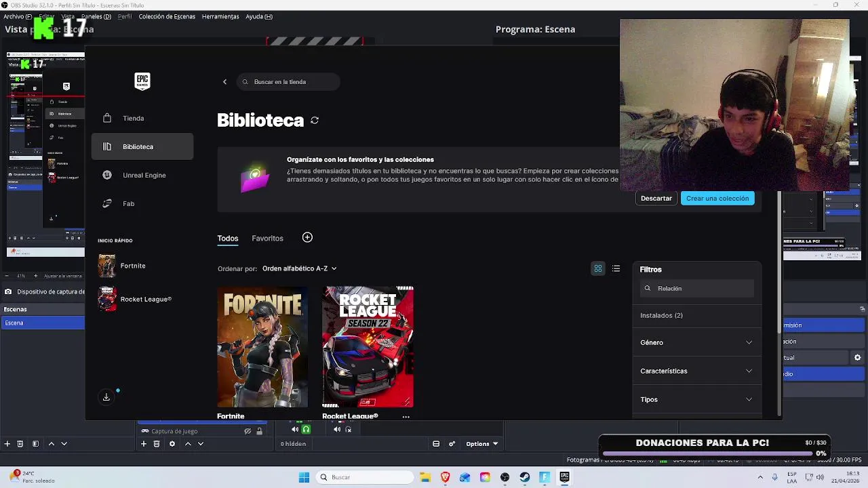Launch Rocket League from Inicio Rápido
This screenshot has height=488, width=868.
point(134,299)
